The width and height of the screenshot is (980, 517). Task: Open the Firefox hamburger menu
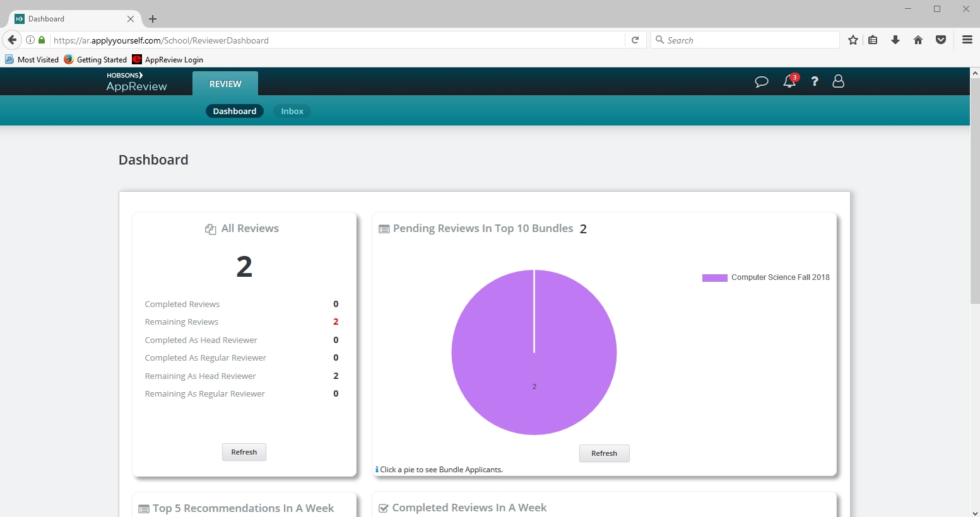click(967, 40)
